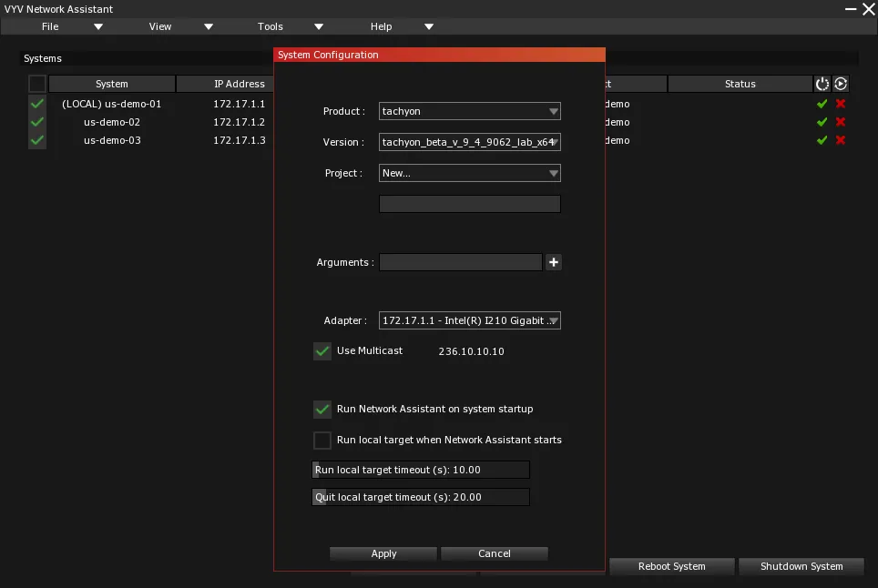
Task: Click red X for us-demo-03 row
Action: [841, 140]
